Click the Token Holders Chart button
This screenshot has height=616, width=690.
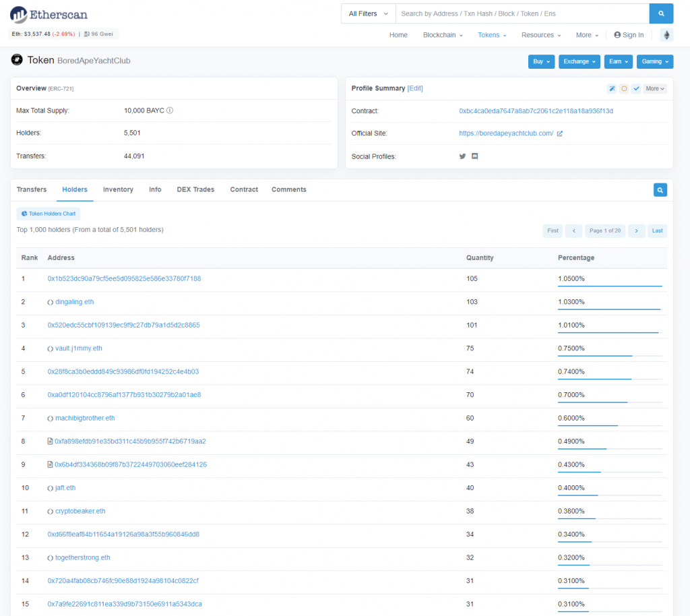pyautogui.click(x=49, y=214)
